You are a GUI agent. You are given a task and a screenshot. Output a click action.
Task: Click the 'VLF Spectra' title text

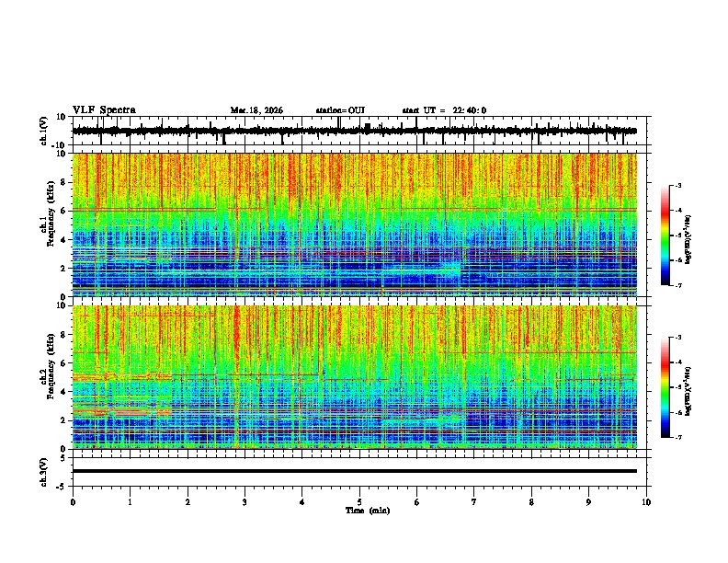104,110
